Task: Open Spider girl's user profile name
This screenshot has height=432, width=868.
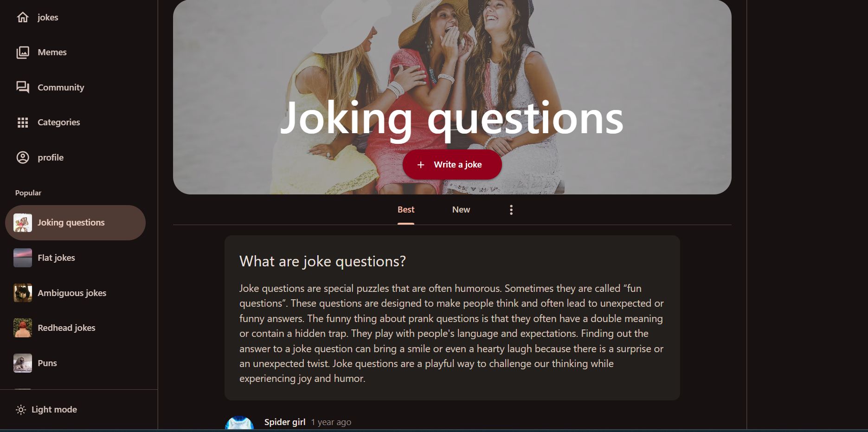Action: tap(285, 422)
